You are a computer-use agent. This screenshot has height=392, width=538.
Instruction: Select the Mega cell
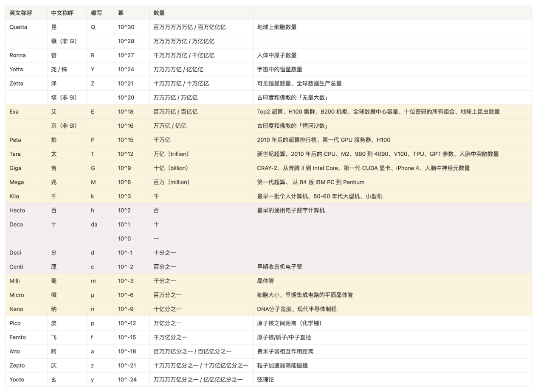(26, 182)
